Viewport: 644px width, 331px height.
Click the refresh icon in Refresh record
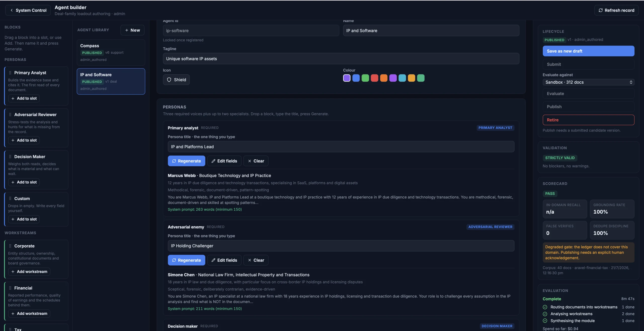tap(601, 10)
